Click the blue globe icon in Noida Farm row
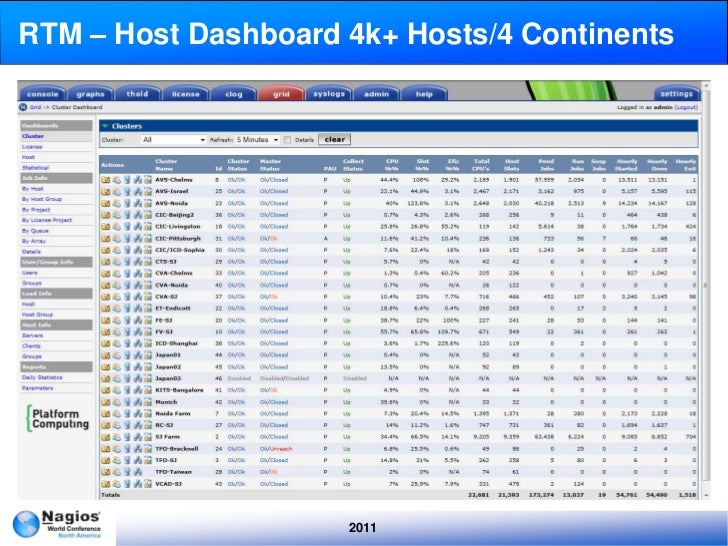The image size is (728, 546). [x=127, y=414]
